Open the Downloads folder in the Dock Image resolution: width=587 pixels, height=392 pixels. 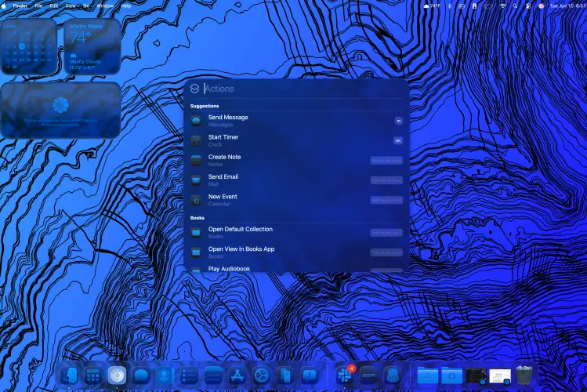click(x=451, y=376)
